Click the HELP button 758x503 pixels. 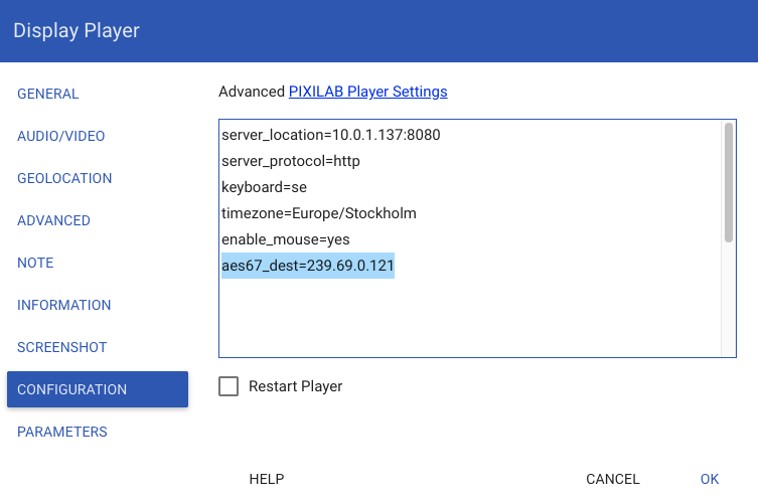click(266, 479)
